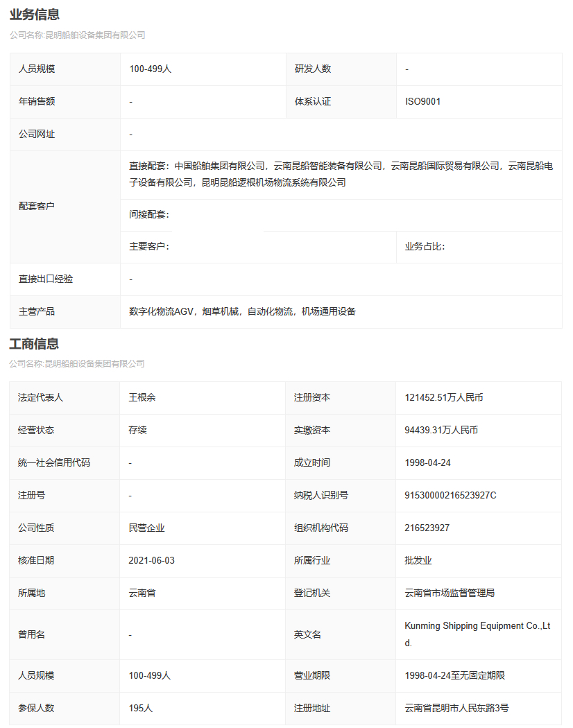Screen dimensions: 573x728
Task: Select the 批发业 industry value
Action: [x=418, y=560]
